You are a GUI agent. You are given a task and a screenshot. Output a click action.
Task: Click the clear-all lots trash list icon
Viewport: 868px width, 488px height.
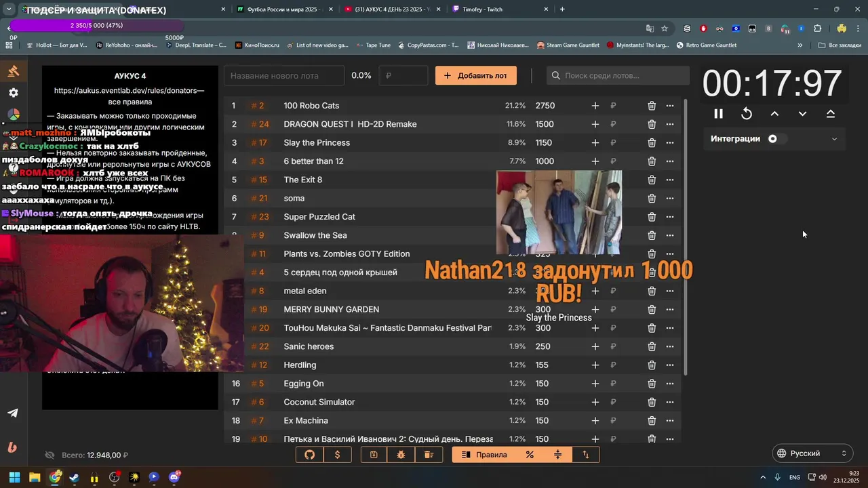(429, 455)
